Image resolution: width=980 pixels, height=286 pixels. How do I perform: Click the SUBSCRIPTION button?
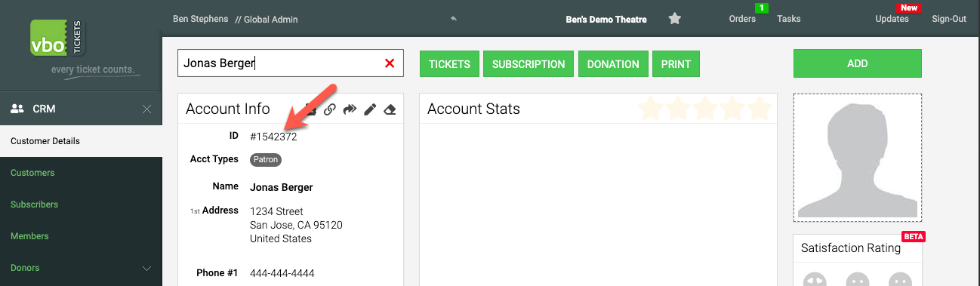point(529,64)
